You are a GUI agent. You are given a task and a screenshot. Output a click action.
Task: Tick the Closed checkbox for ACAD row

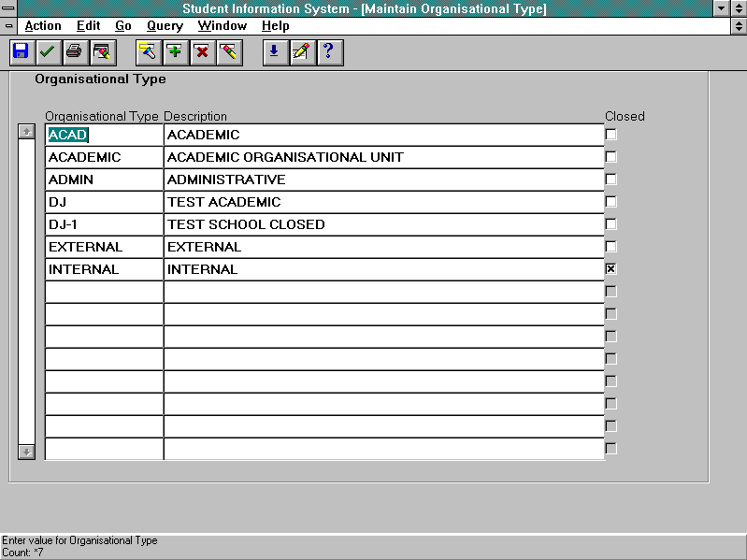(x=611, y=135)
